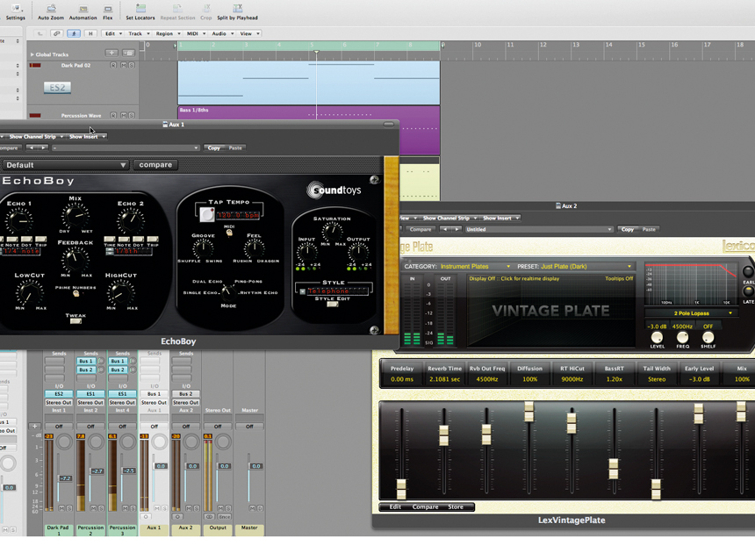Open the Region menu in arrange area

tap(166, 33)
